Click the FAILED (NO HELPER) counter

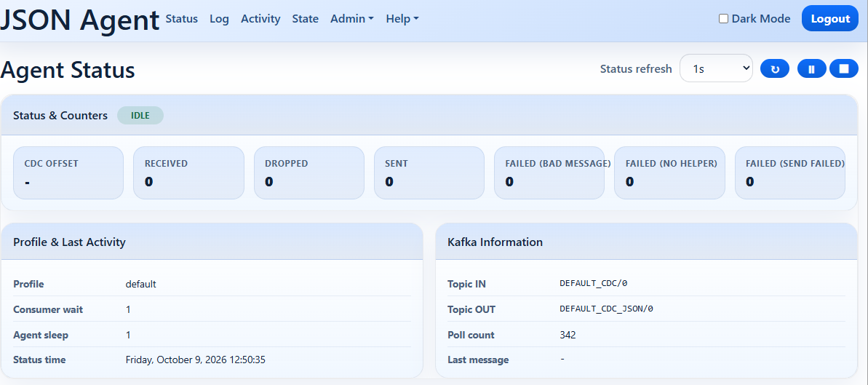tap(670, 172)
